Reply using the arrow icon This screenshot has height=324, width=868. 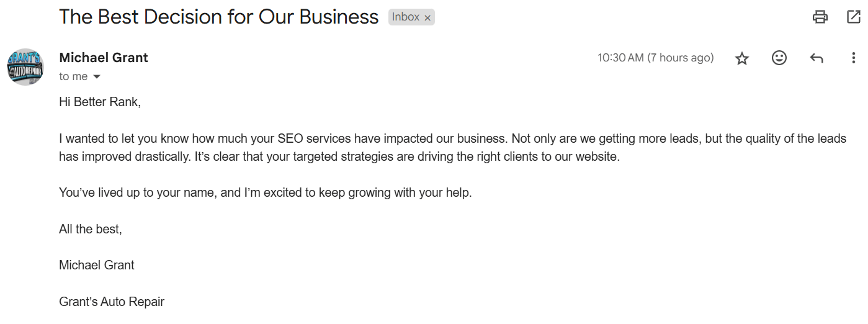tap(817, 58)
